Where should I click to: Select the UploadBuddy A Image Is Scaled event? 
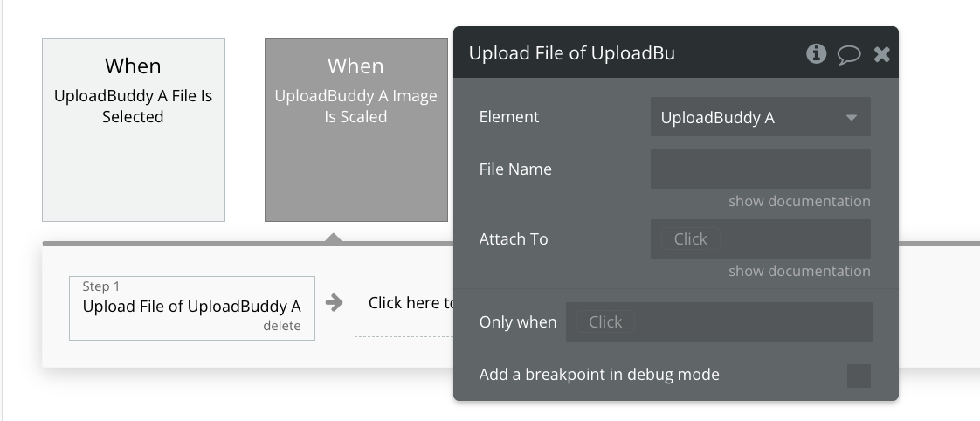[x=355, y=130]
